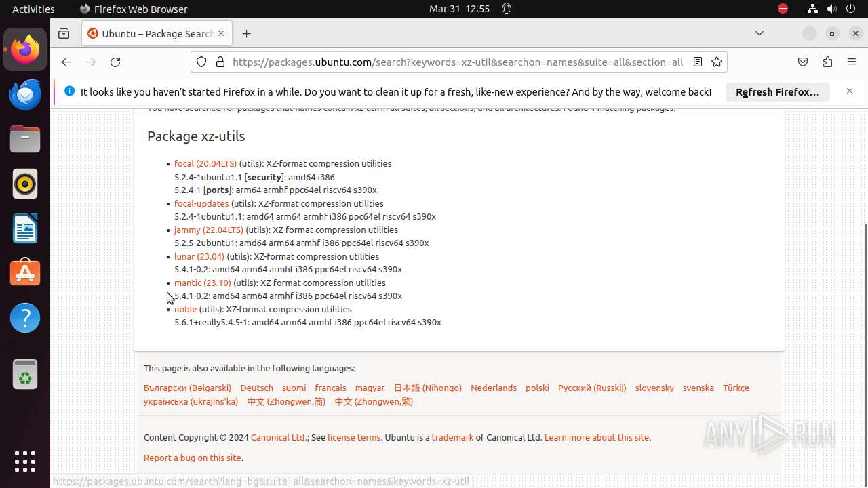This screenshot has height=488, width=868.
Task: Open the Firefox application menu
Action: pos(852,62)
